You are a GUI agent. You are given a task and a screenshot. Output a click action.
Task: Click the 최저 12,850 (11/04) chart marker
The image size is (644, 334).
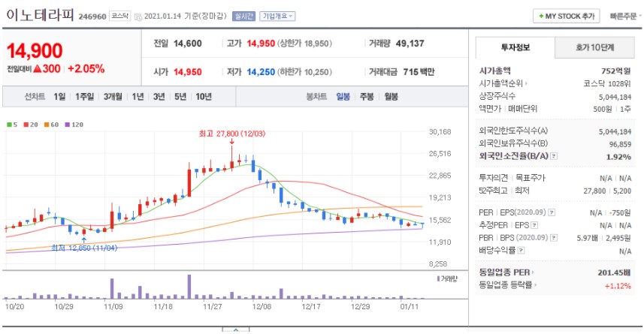[84, 248]
